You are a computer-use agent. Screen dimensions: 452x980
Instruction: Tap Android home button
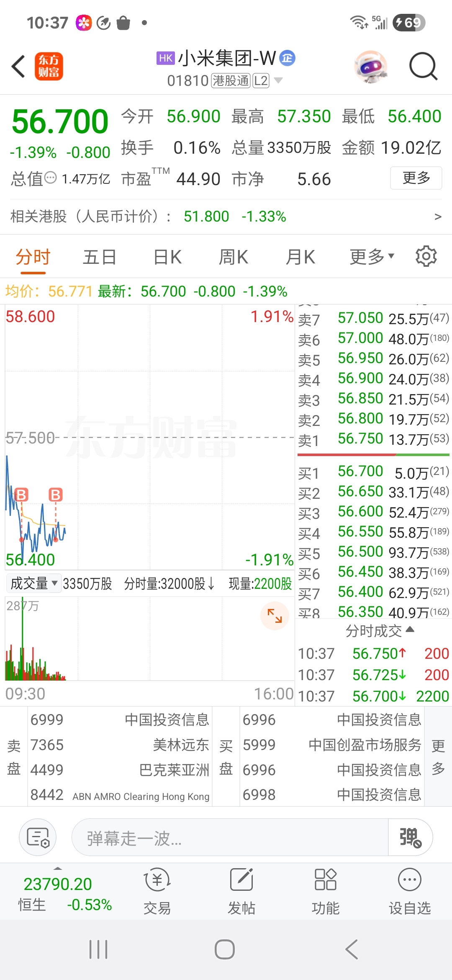[225, 949]
